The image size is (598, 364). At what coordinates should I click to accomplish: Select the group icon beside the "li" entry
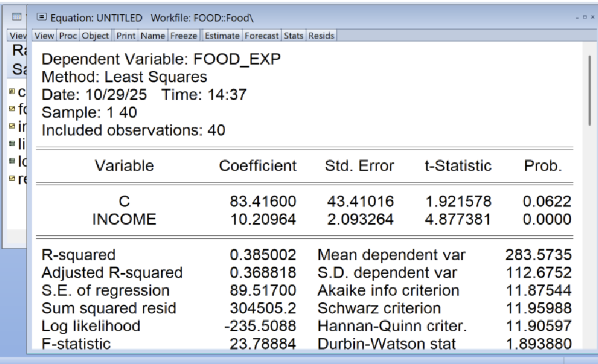point(12,143)
